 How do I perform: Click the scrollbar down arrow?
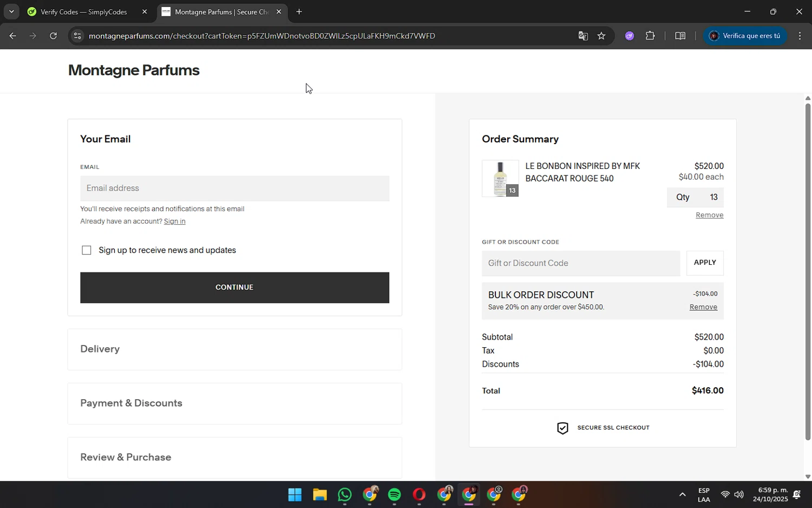(808, 477)
